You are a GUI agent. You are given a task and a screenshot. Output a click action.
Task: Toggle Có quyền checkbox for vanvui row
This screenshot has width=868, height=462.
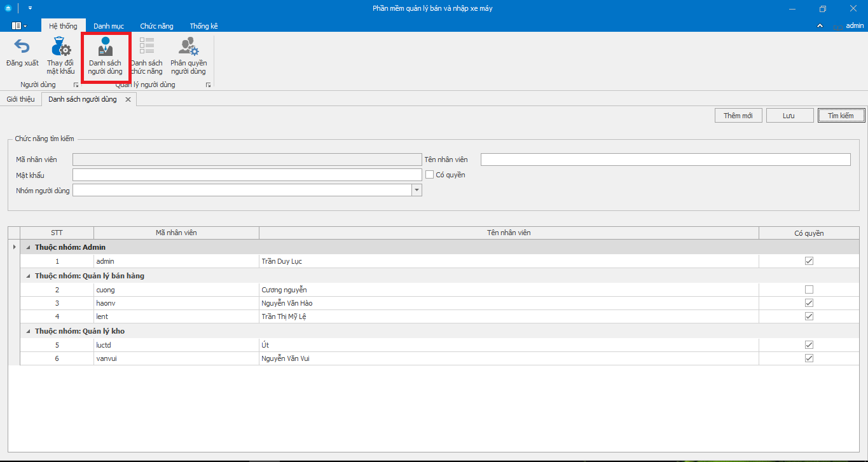tap(809, 358)
